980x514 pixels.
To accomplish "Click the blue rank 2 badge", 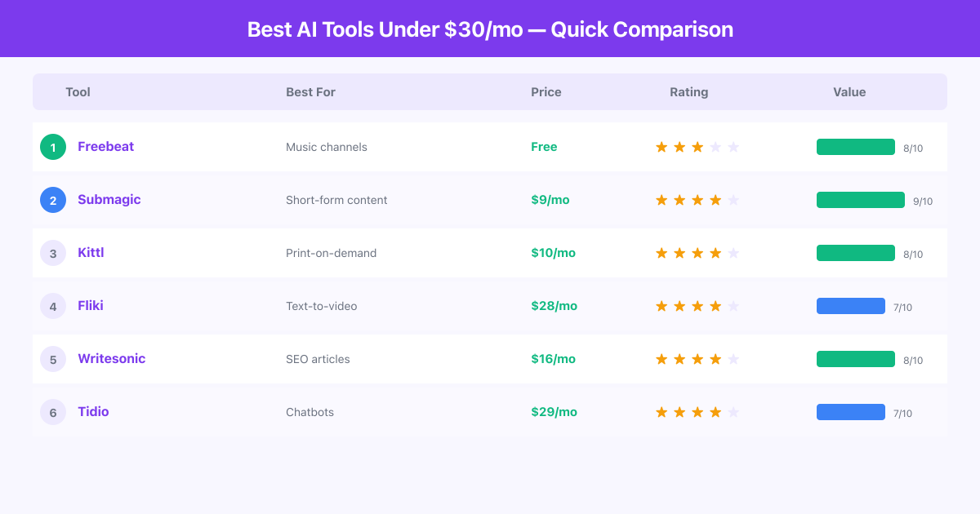I will [53, 200].
